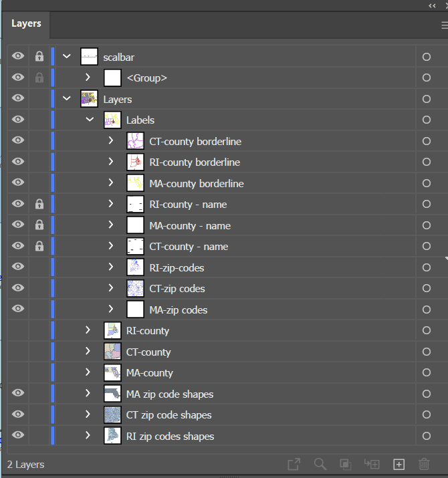The image size is (448, 478).
Task: Expand the <Group> item chevron
Action: click(x=88, y=77)
